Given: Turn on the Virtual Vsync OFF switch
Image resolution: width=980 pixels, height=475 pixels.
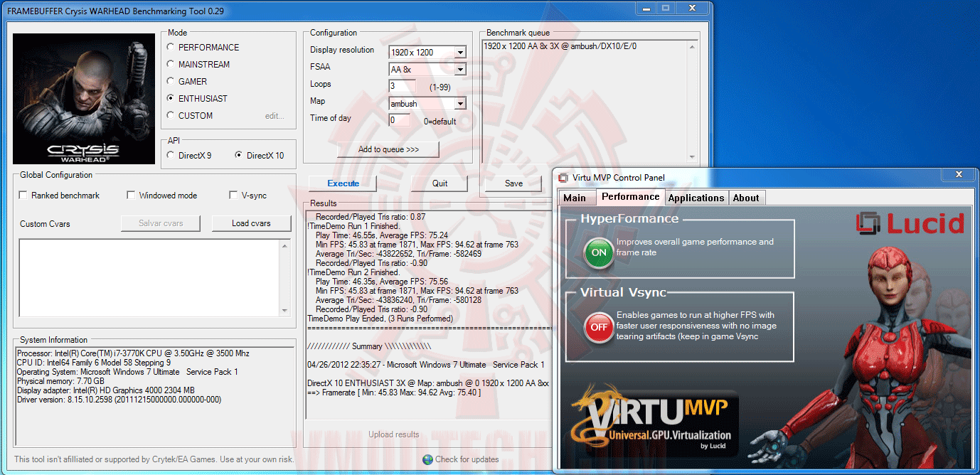Looking at the screenshot, I should tap(599, 327).
